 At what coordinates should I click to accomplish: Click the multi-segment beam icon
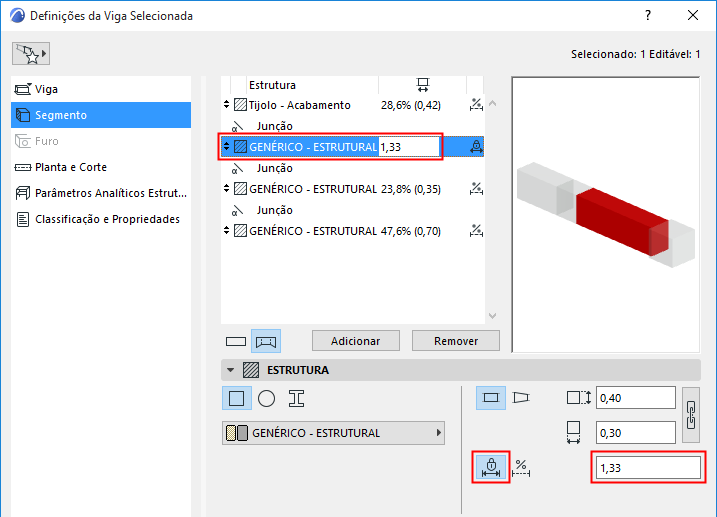(x=266, y=341)
